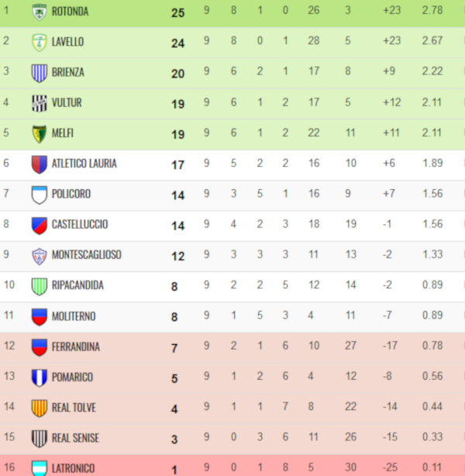Click the Real Tolve striped yellow shield

tap(40, 409)
